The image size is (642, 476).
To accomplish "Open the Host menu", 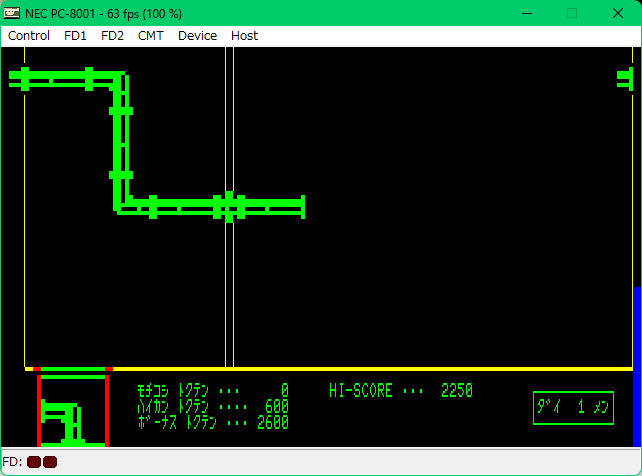I will click(244, 36).
